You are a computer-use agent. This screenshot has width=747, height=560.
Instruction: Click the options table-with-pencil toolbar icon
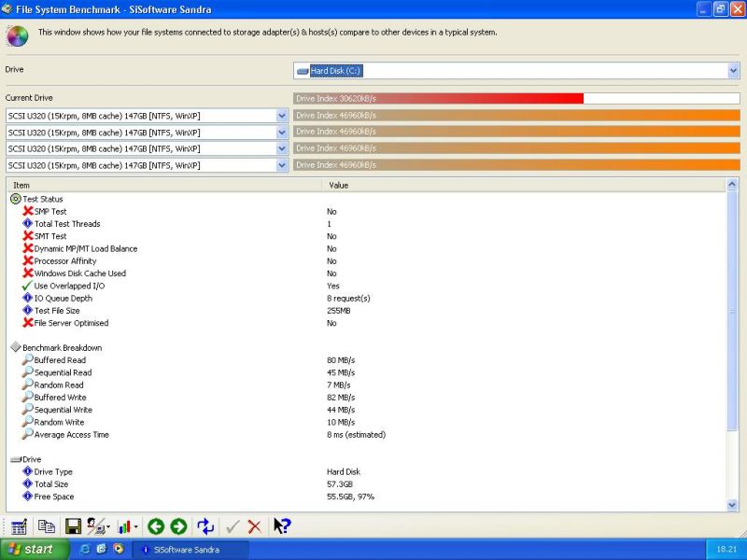[19, 526]
